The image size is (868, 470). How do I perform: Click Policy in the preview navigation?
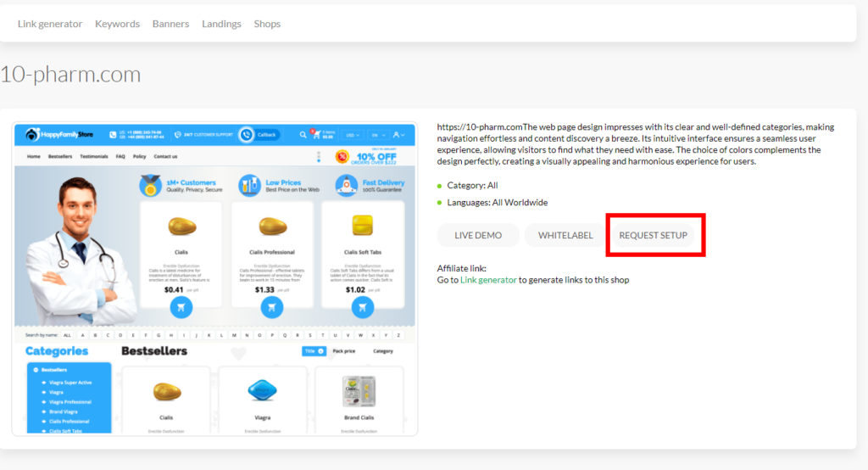[x=140, y=156]
